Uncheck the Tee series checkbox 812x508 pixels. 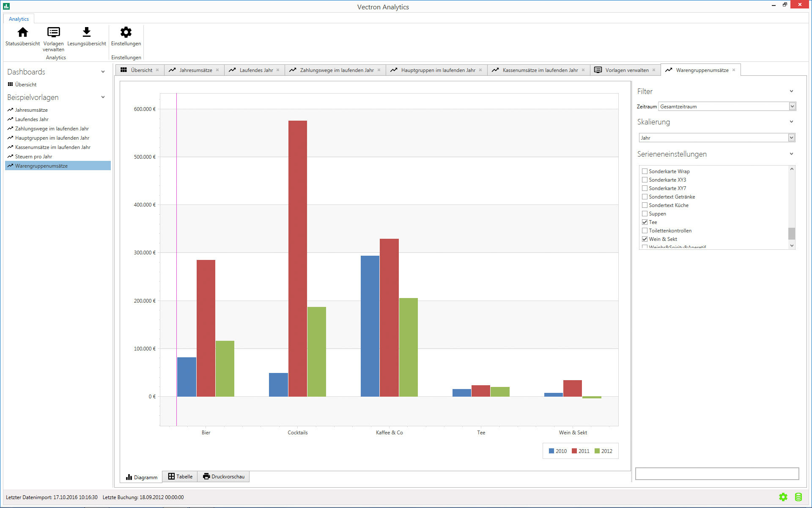[645, 222]
